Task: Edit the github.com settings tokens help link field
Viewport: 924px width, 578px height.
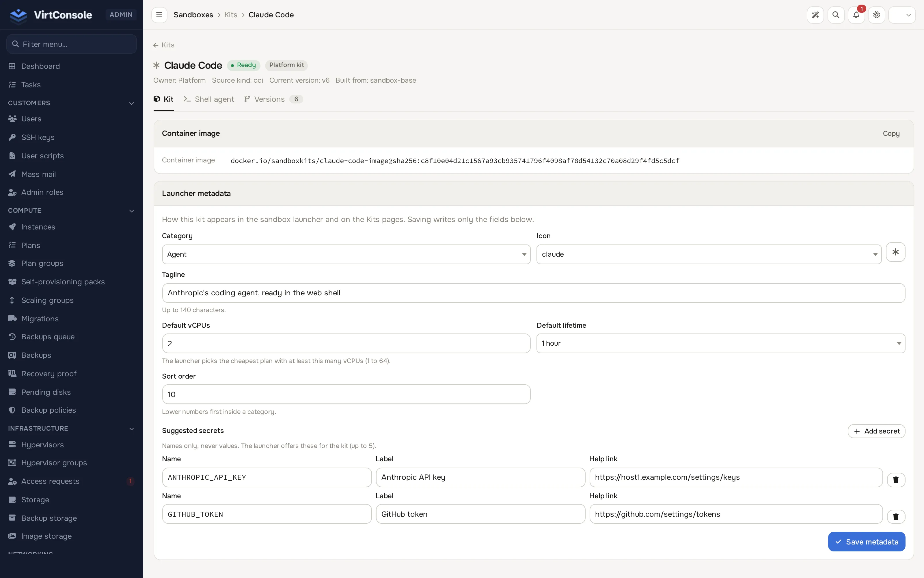Action: [736, 514]
